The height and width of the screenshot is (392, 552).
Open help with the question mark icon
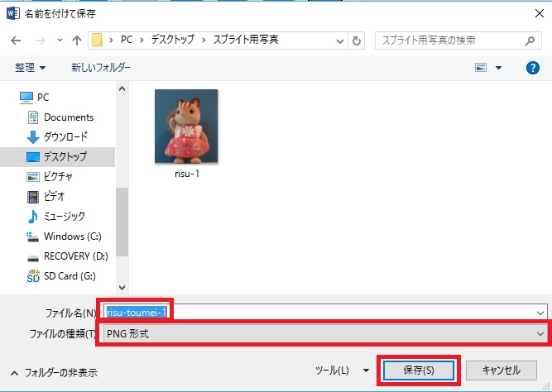(x=533, y=68)
